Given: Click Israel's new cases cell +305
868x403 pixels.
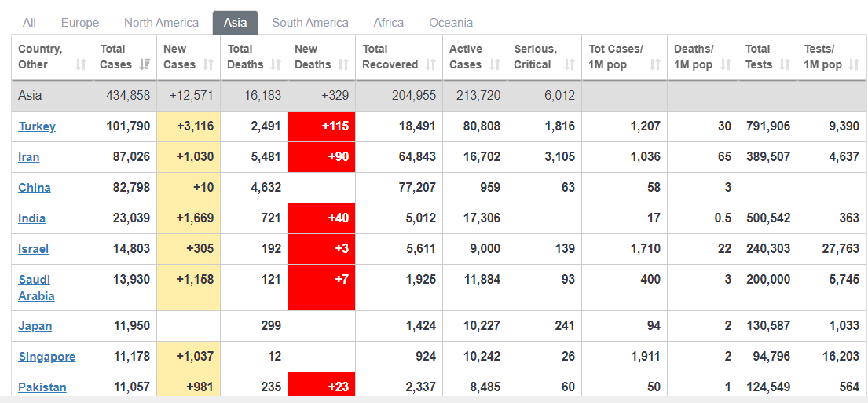Looking at the screenshot, I should click(189, 248).
